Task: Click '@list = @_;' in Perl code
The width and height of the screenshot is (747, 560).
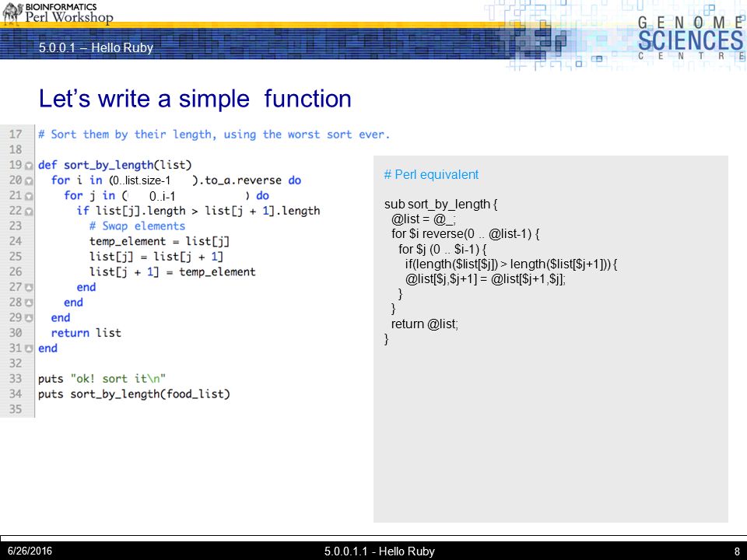Action: point(423,219)
